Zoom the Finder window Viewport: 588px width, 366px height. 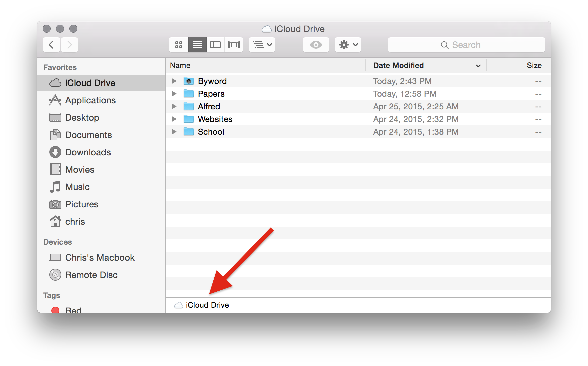point(73,29)
